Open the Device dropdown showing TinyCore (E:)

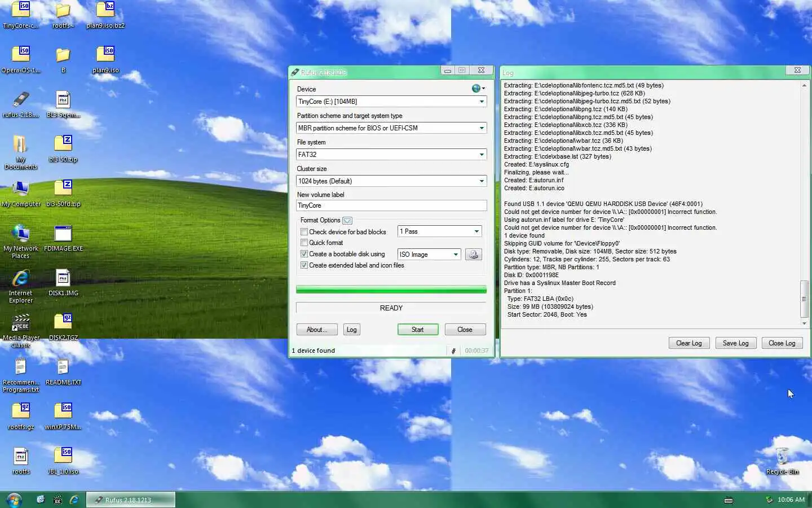[x=391, y=102]
